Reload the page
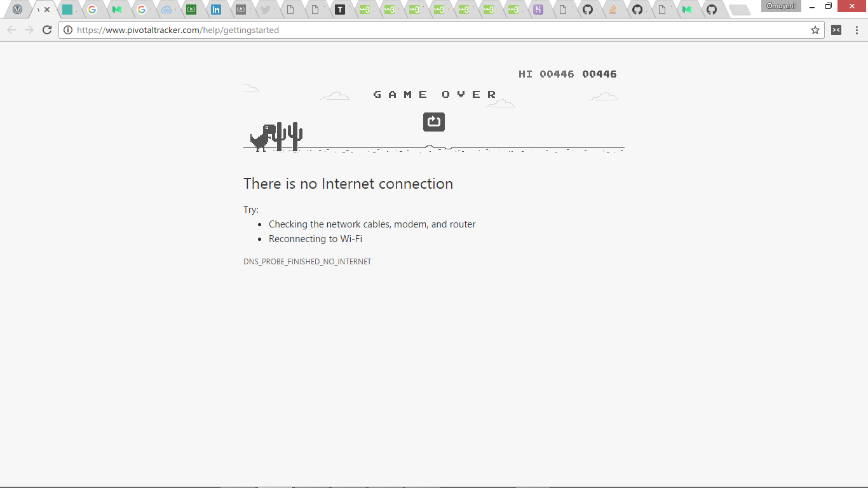Viewport: 868px width, 488px height. click(x=47, y=30)
